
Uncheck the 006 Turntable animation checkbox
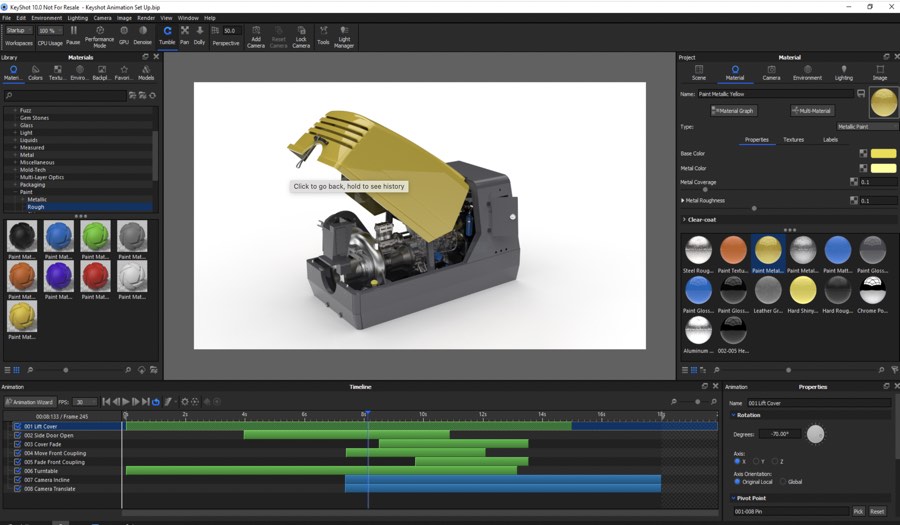point(17,471)
